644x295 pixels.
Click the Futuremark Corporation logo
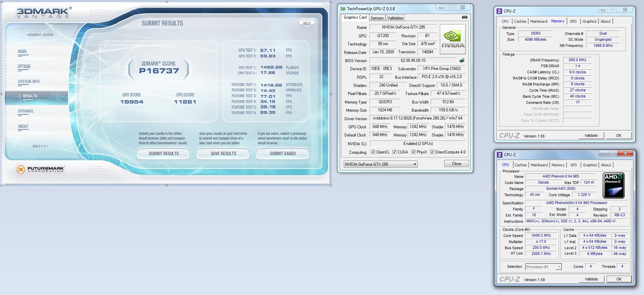pyautogui.click(x=40, y=169)
